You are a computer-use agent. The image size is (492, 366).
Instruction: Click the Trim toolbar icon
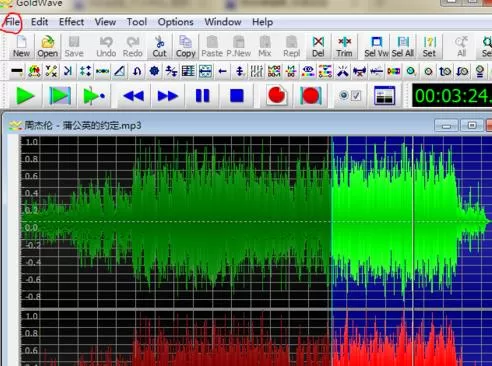tap(344, 46)
